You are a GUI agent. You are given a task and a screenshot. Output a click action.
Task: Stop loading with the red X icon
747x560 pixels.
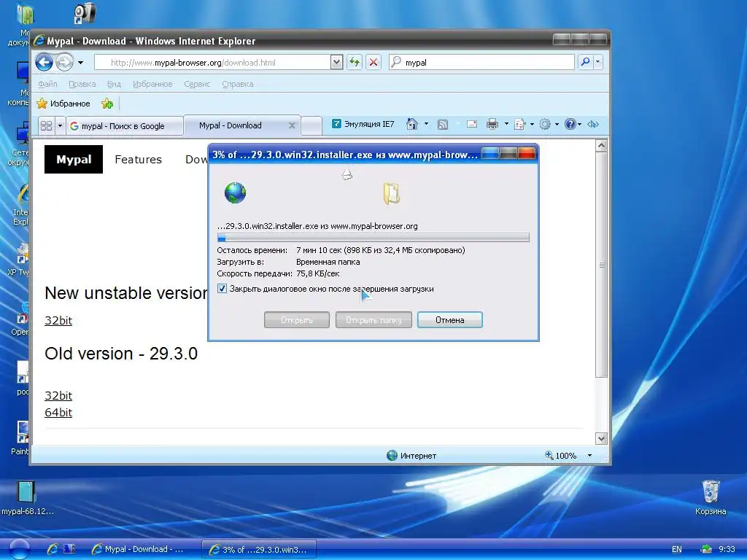373,63
